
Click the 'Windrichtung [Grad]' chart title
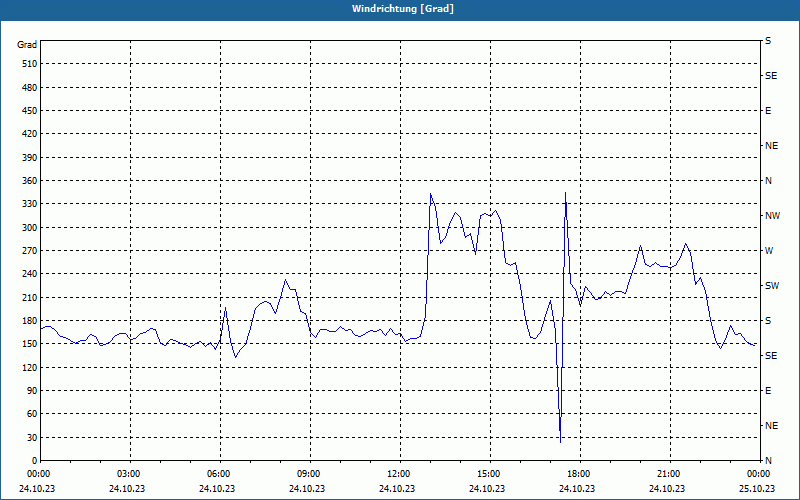pos(403,9)
